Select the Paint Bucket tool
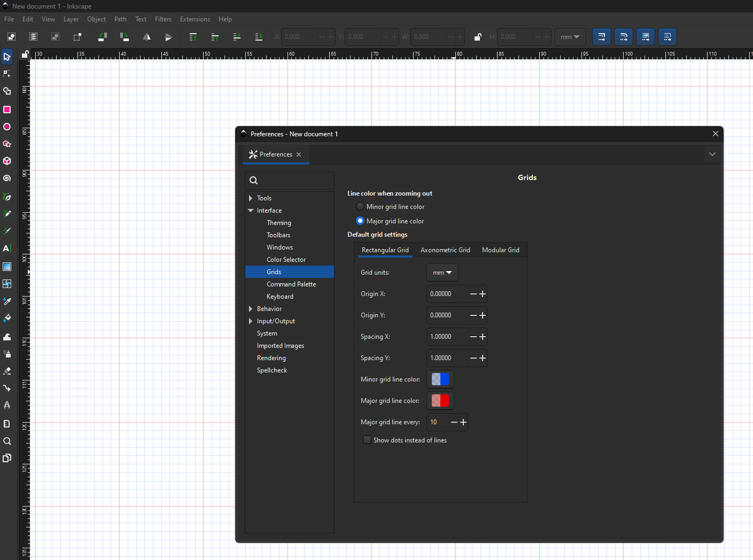Screen dimensions: 753x560 [x=7, y=318]
